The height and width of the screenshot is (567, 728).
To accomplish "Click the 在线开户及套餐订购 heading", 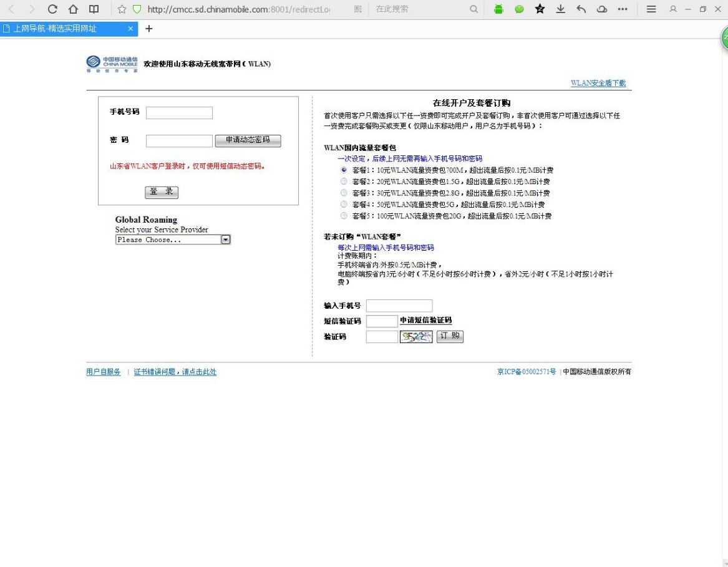I will [472, 103].
